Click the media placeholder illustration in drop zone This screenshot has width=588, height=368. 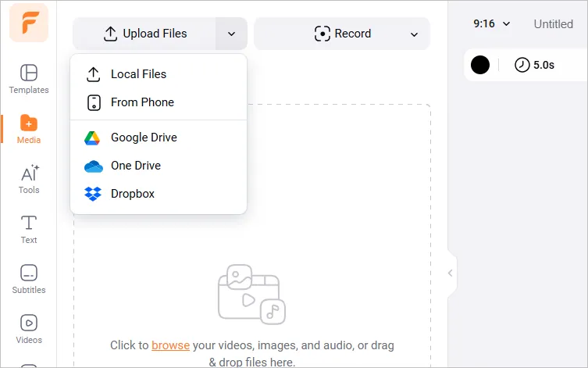pos(251,295)
